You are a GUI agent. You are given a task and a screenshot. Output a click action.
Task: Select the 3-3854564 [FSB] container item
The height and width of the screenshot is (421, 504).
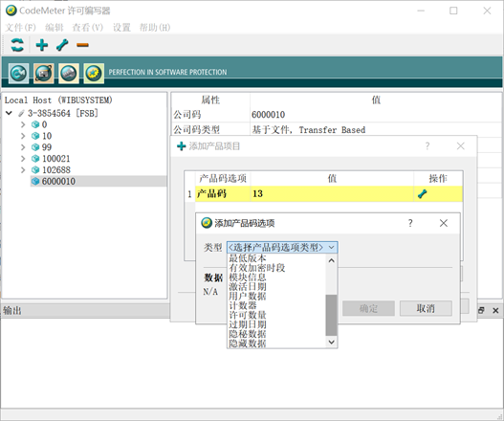tap(63, 113)
